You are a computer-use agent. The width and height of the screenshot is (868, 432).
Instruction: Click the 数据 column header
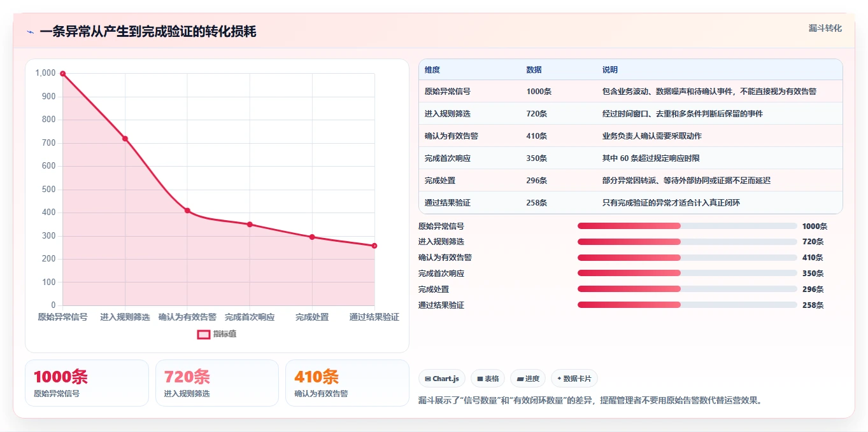coord(534,70)
